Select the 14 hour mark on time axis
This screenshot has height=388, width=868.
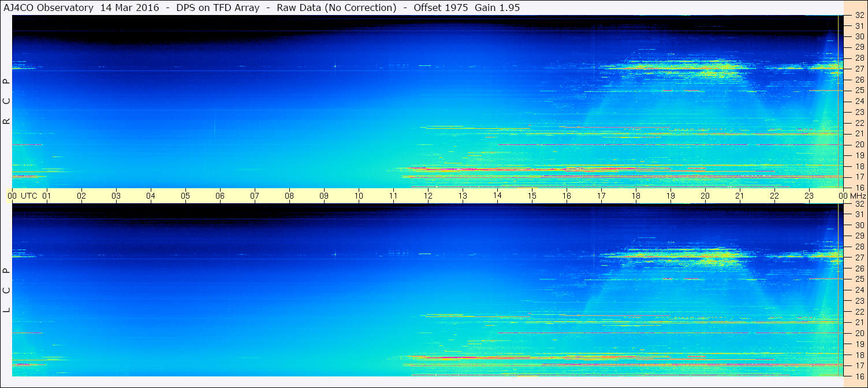coord(497,195)
